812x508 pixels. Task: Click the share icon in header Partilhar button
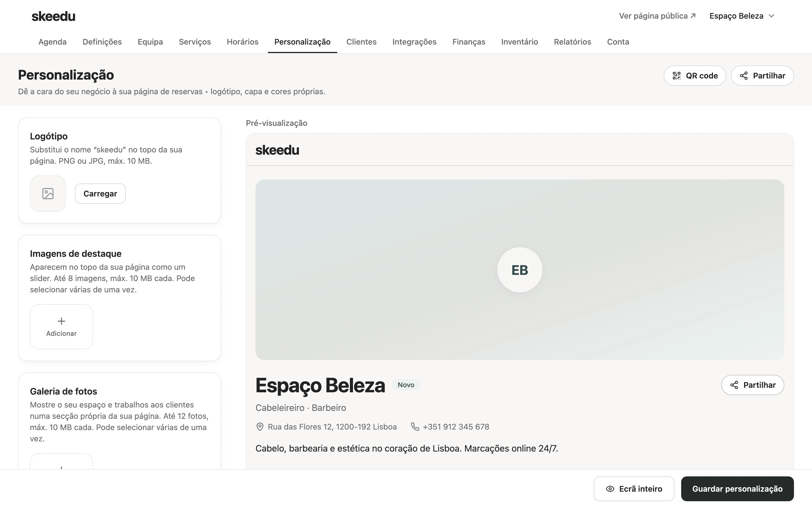click(743, 76)
